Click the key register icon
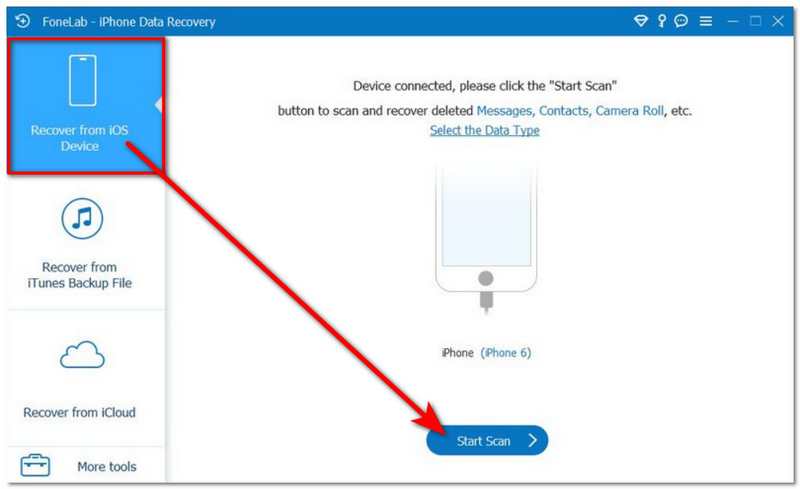The height and width of the screenshot is (489, 800). [x=661, y=21]
